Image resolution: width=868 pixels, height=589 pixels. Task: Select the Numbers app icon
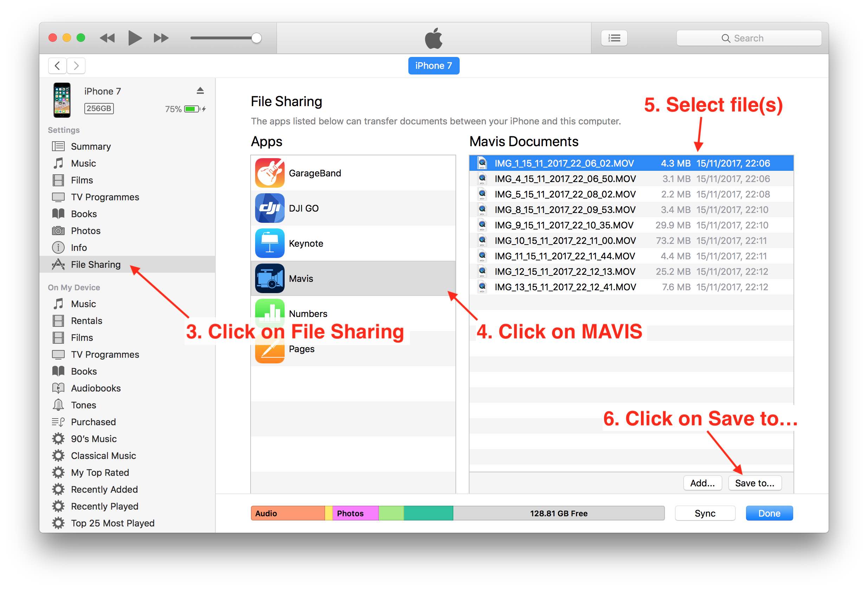(270, 313)
